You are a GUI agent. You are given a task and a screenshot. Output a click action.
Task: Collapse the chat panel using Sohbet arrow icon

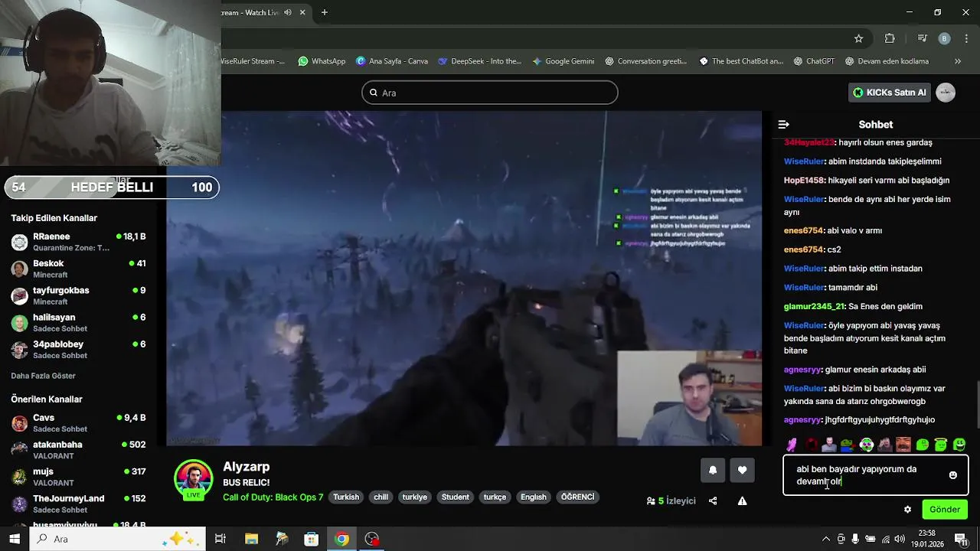[x=783, y=124]
